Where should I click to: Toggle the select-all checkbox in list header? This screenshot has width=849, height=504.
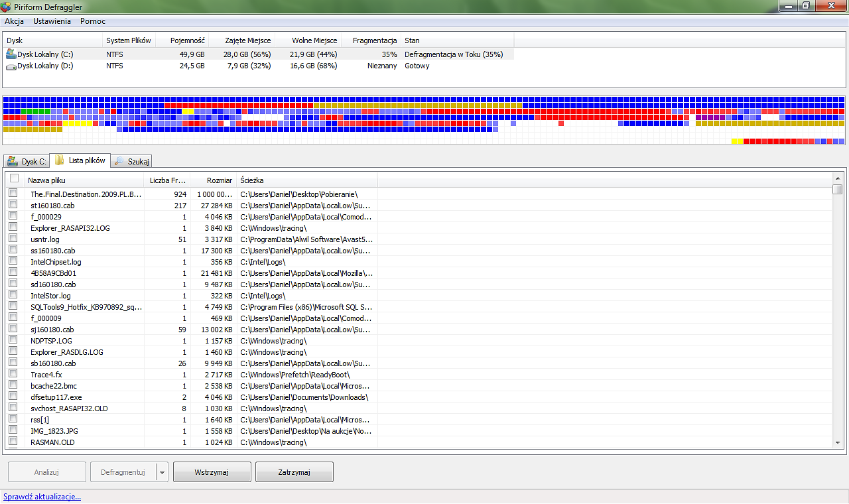tap(14, 179)
